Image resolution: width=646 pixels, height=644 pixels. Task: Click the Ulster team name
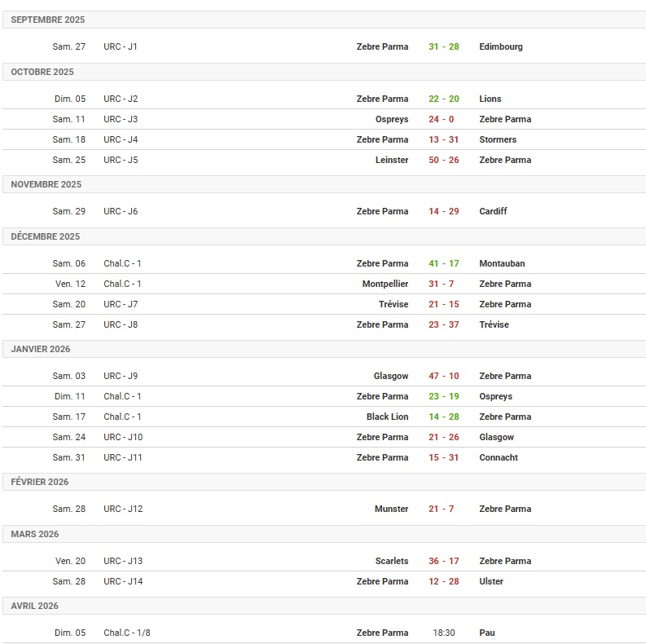[x=491, y=582]
